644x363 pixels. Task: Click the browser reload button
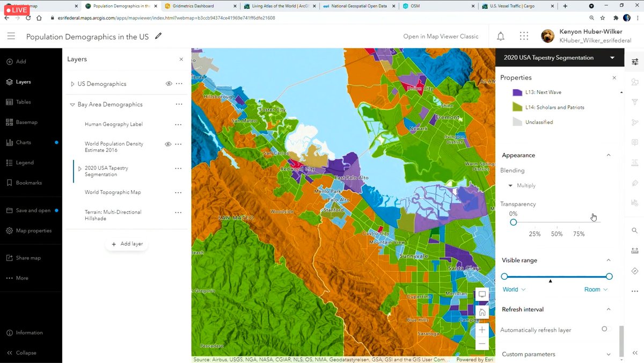point(28,18)
